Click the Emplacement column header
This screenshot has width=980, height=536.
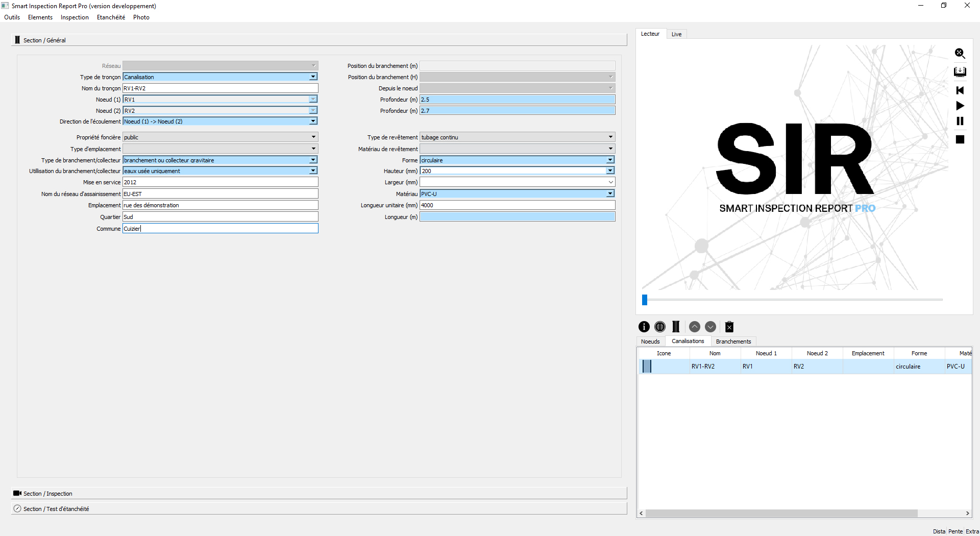[868, 353]
